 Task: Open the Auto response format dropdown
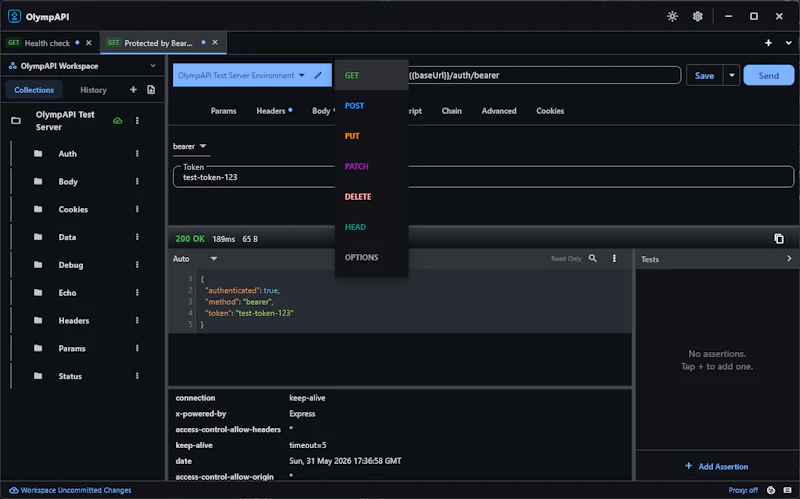(195, 259)
